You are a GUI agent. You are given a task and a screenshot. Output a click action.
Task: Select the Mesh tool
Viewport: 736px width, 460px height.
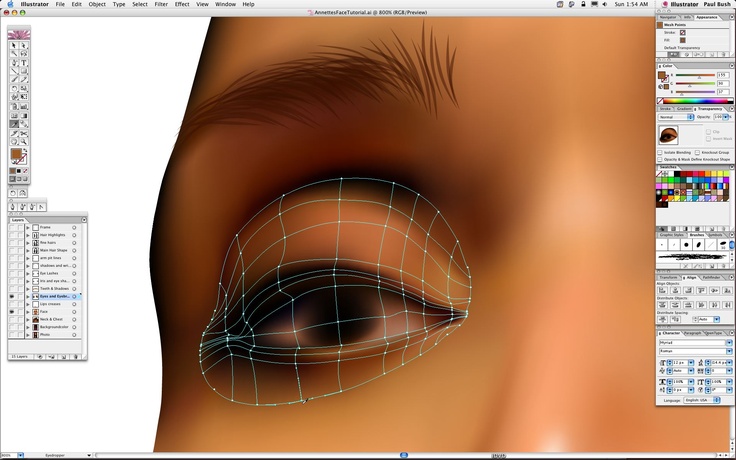[x=14, y=115]
